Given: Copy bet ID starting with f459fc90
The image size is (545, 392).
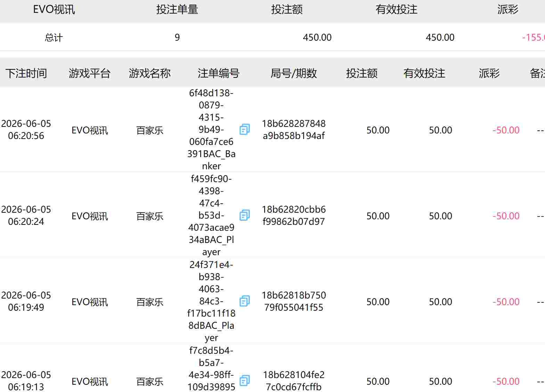Looking at the screenshot, I should [245, 215].
